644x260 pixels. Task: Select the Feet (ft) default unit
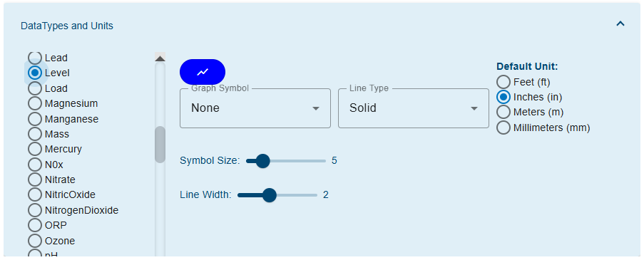click(x=523, y=82)
